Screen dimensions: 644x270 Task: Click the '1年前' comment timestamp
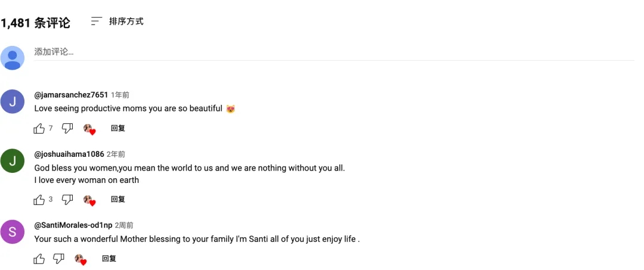(120, 95)
